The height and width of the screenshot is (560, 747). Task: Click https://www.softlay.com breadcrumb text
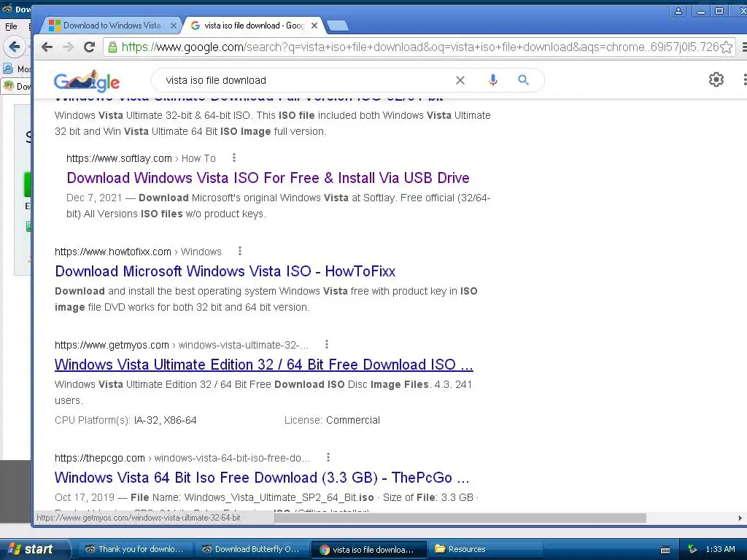coord(119,158)
